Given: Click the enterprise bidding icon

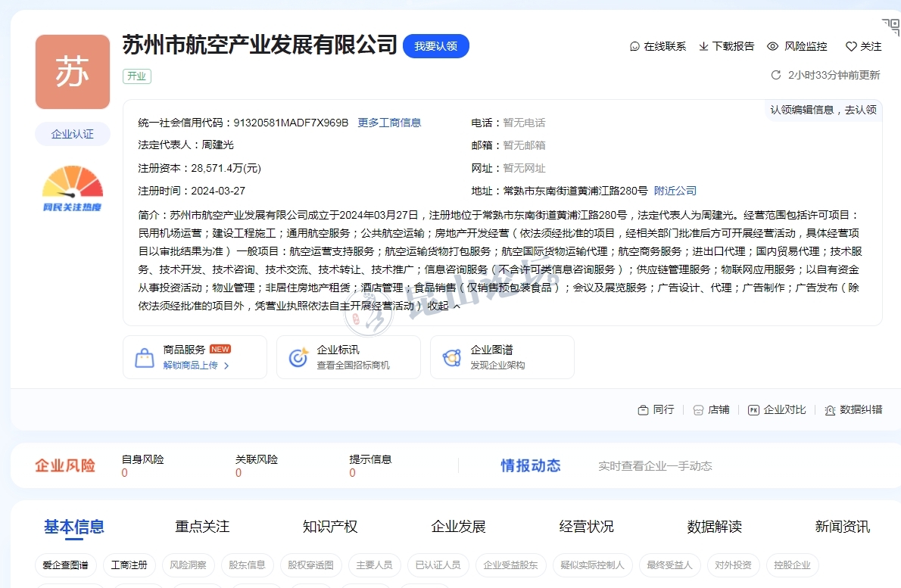Looking at the screenshot, I should tap(298, 358).
